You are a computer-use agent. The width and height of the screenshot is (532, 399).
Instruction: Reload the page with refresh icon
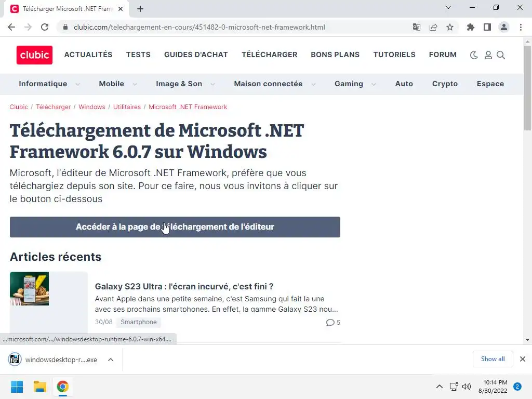45,27
